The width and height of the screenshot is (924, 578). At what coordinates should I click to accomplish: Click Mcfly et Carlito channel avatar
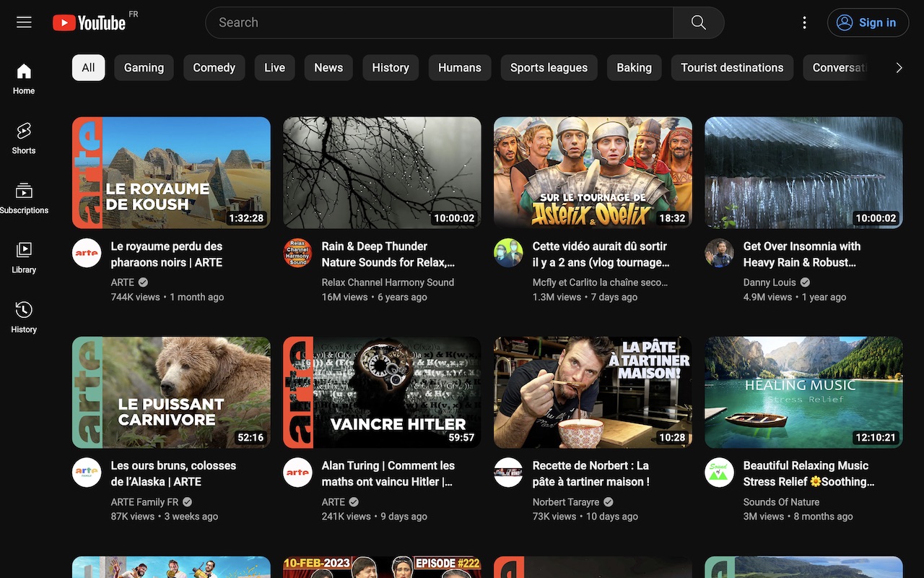point(508,253)
